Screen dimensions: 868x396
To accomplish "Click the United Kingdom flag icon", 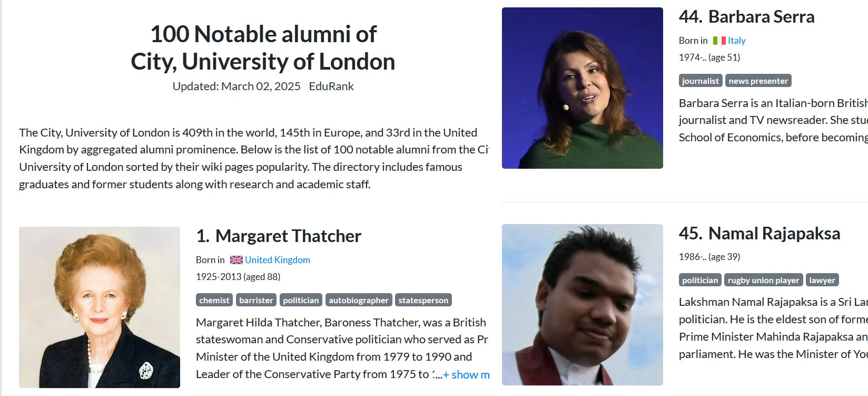I will [x=236, y=260].
